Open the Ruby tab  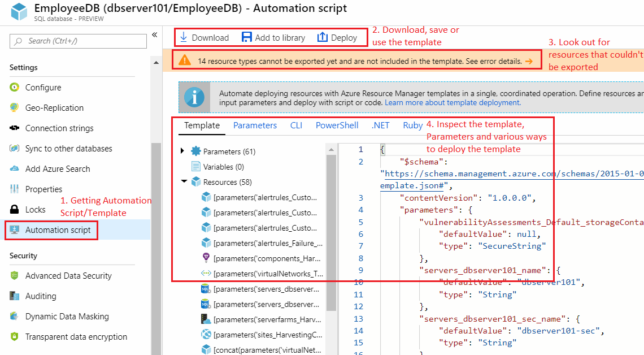coord(413,125)
